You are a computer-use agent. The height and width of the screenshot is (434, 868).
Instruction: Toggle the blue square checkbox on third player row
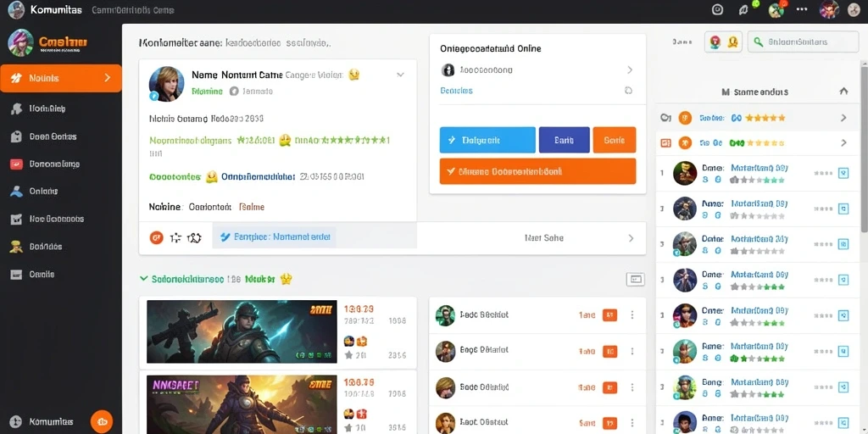[843, 244]
